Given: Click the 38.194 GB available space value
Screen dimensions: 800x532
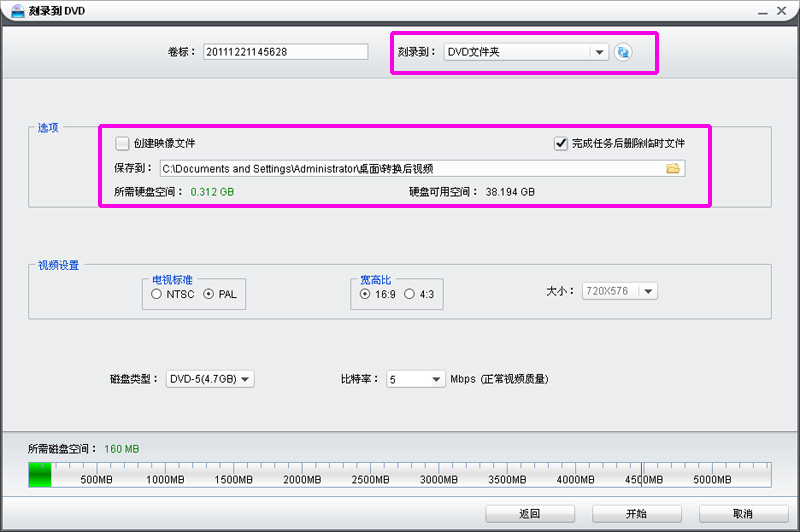Looking at the screenshot, I should click(x=510, y=192).
